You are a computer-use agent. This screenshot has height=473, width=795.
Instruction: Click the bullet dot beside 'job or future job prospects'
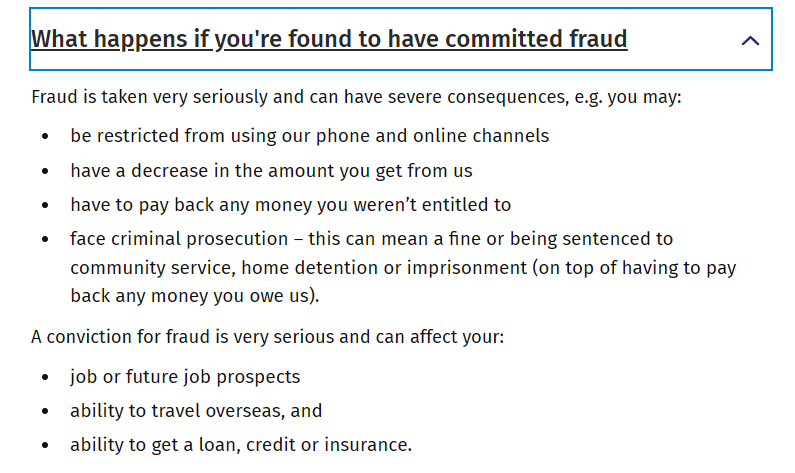pos(45,378)
